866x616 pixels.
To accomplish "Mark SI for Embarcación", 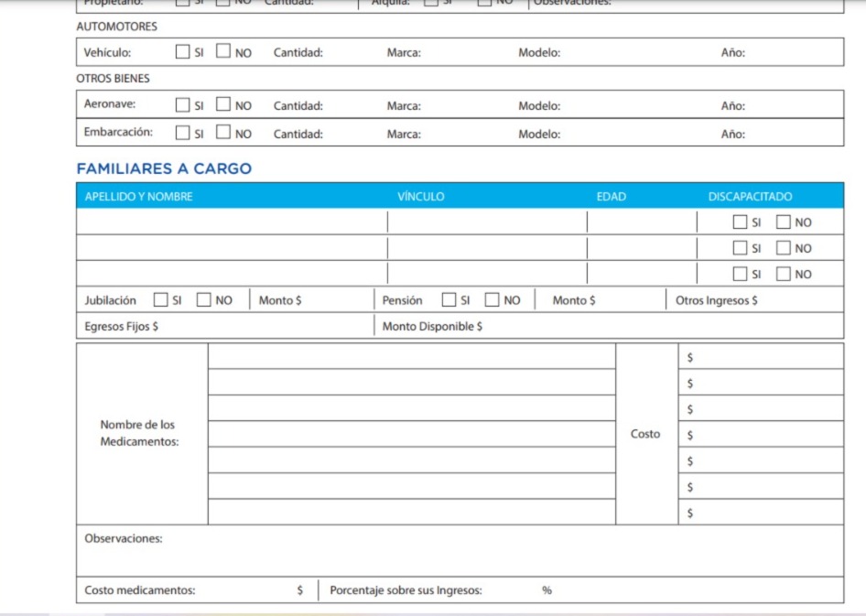I will 182,133.
